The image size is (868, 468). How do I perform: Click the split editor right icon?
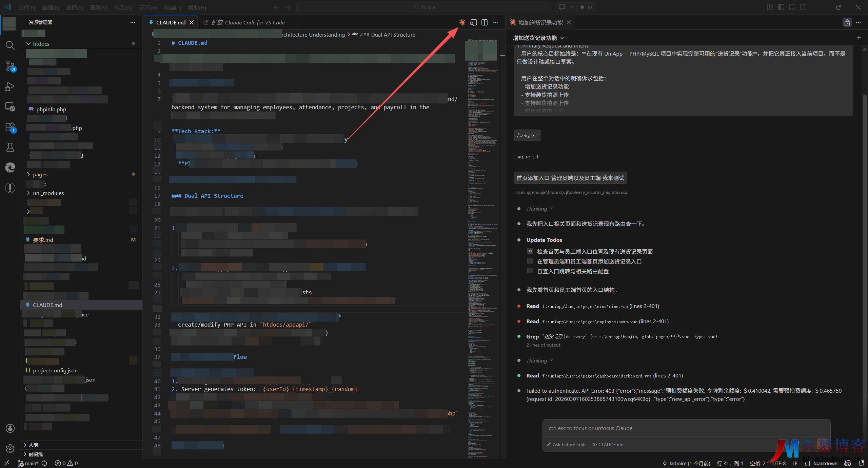point(485,22)
